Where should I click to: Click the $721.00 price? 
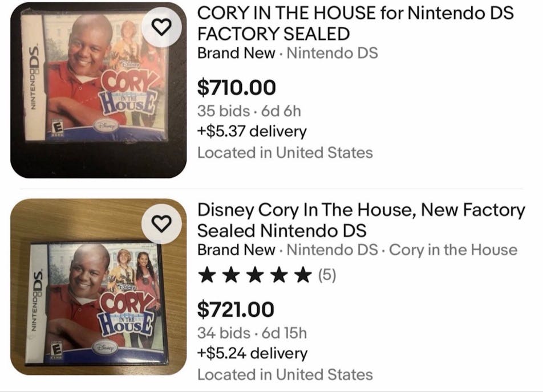pyautogui.click(x=236, y=309)
